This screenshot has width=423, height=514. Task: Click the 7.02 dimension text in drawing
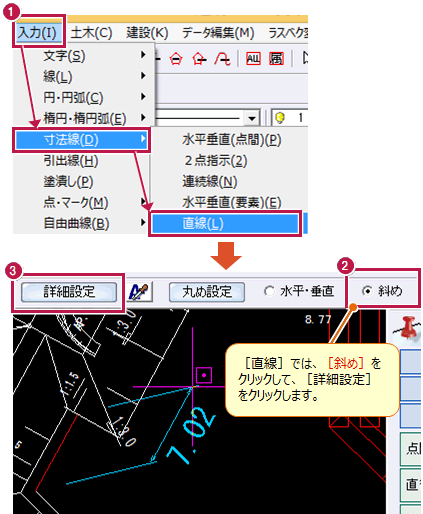coord(190,435)
